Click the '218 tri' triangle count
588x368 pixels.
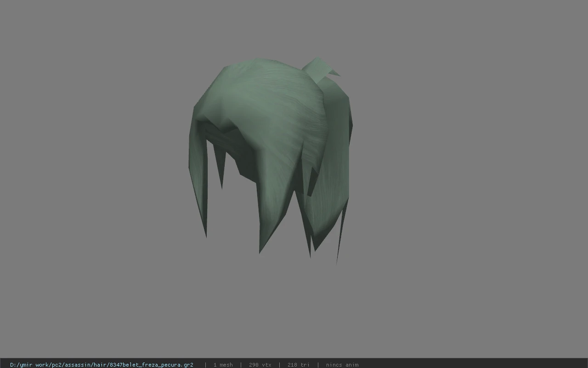(x=298, y=365)
